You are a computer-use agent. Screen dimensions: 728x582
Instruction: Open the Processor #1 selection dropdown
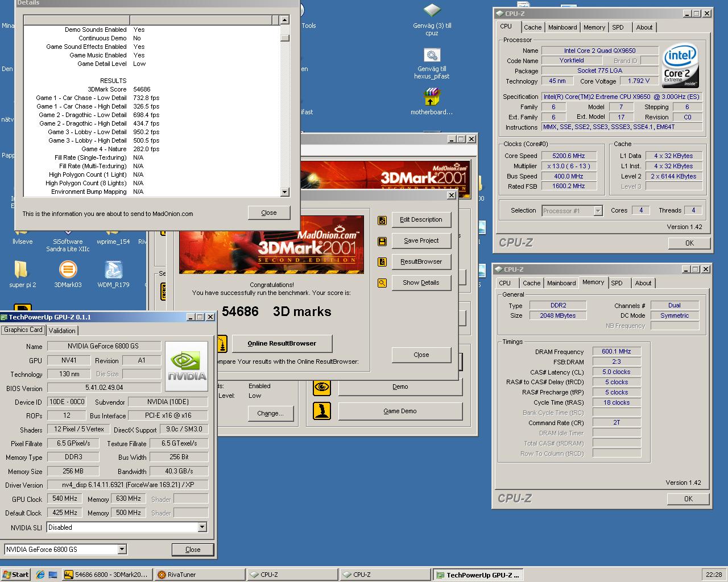(598, 211)
